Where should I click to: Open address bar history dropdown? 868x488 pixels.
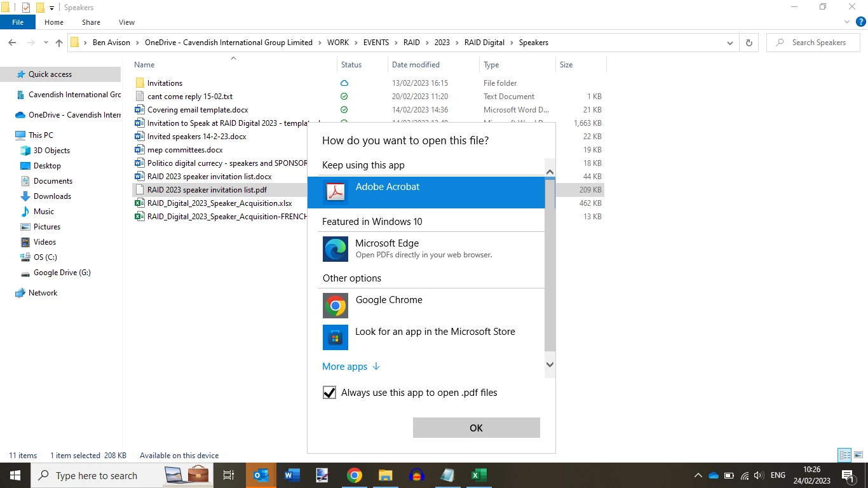pyautogui.click(x=729, y=43)
